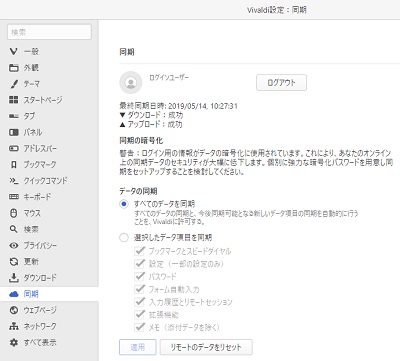Click the リモートのデータをリセット button

[206, 347]
